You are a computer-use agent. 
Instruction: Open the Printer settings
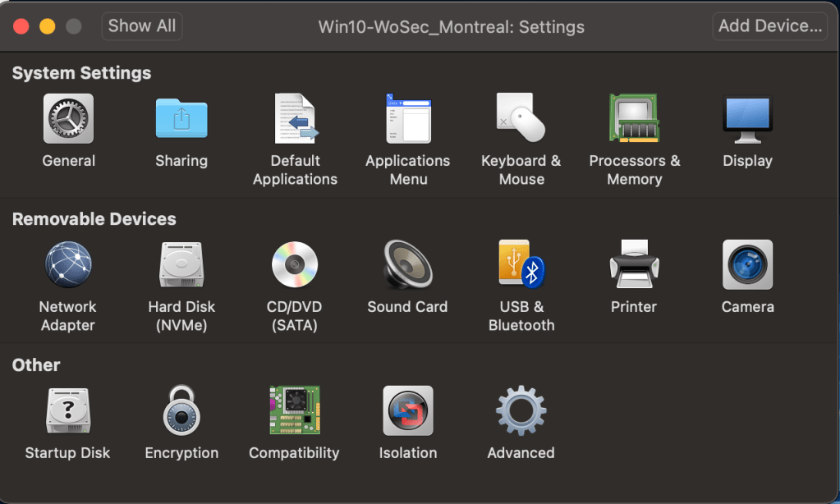point(634,265)
